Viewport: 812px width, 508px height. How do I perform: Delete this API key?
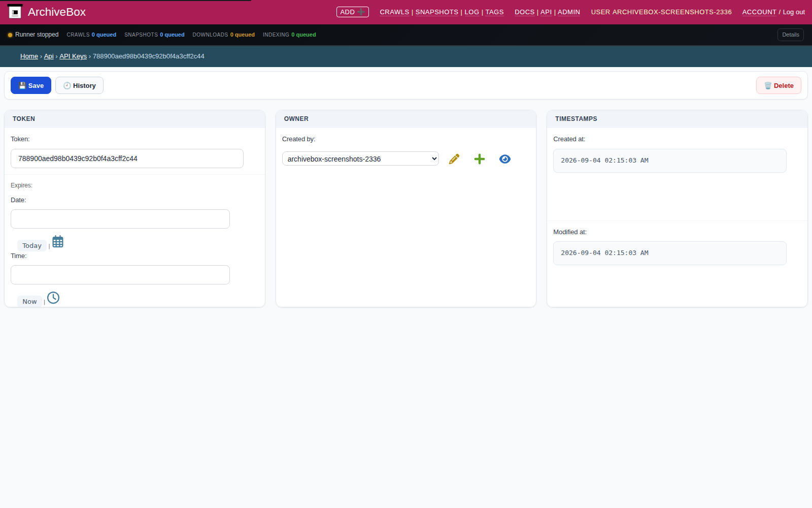pos(779,85)
